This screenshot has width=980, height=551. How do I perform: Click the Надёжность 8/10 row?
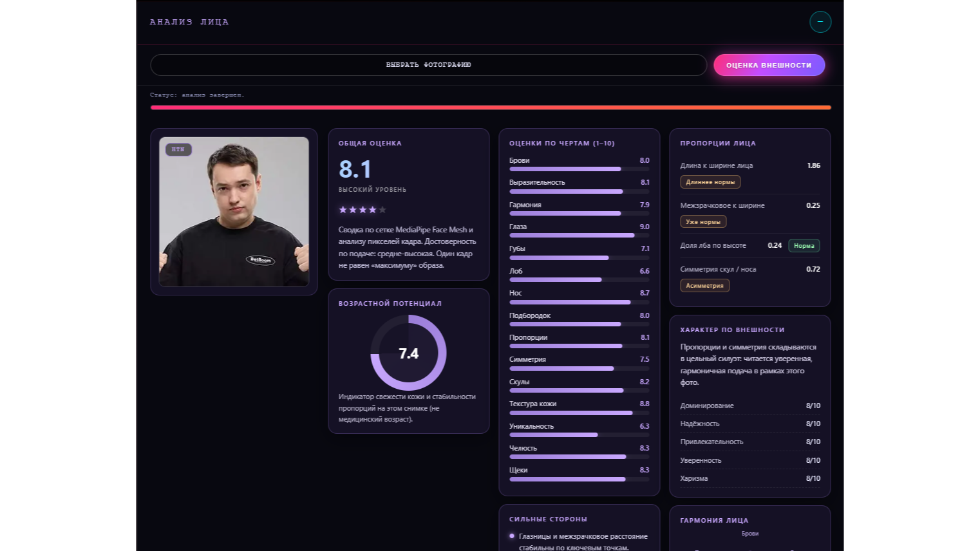tap(750, 424)
